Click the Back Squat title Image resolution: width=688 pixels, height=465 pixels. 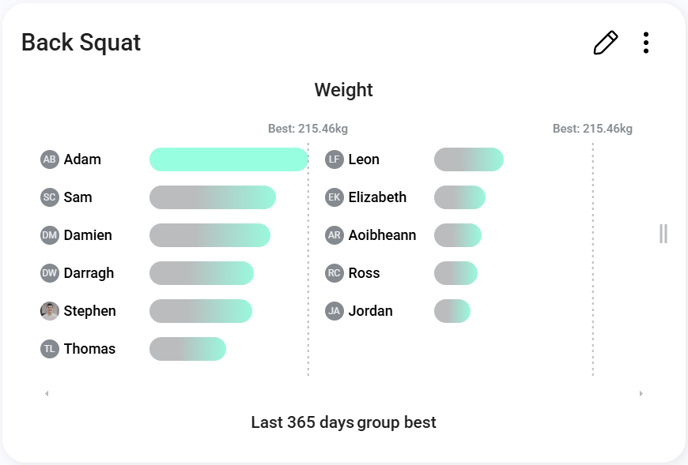click(x=81, y=42)
